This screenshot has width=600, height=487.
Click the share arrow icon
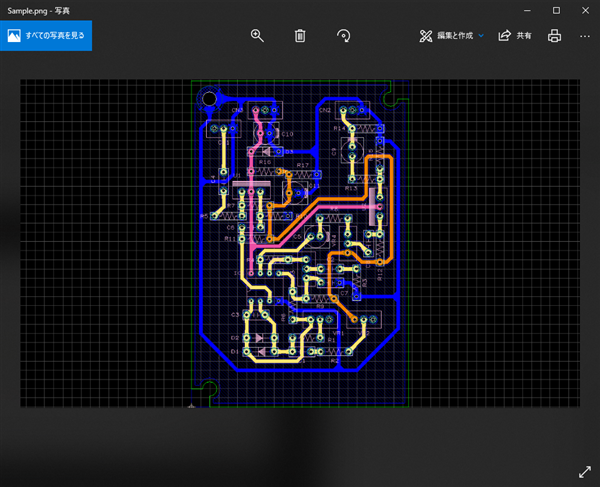[505, 35]
